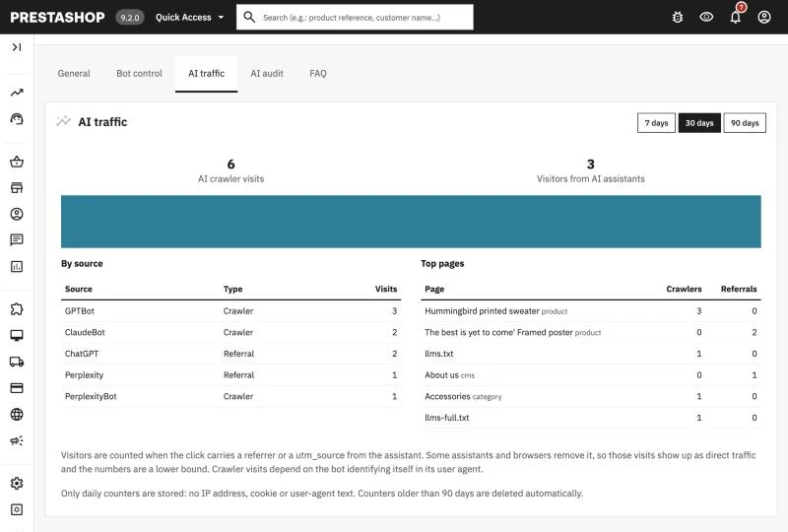Show traffic for 7 days

[x=656, y=123]
